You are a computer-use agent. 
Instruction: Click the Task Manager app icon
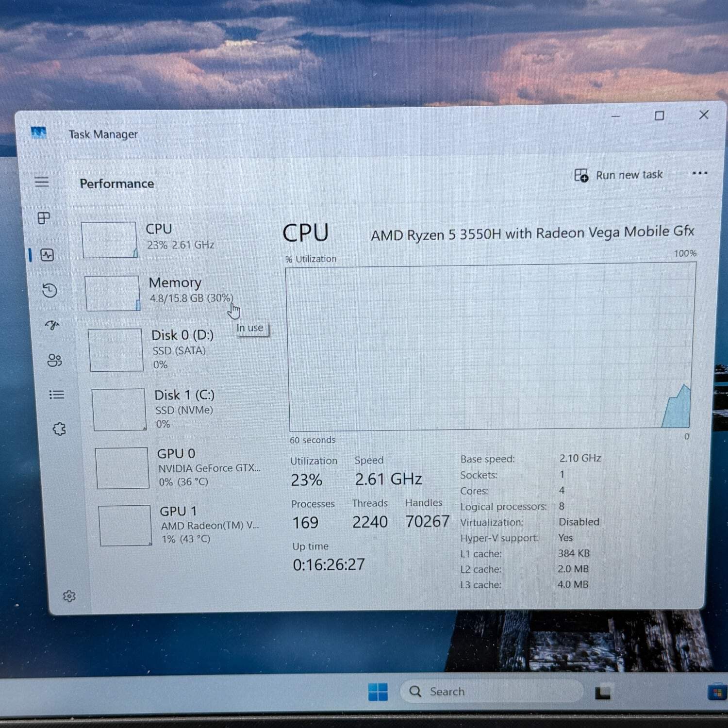(x=38, y=132)
